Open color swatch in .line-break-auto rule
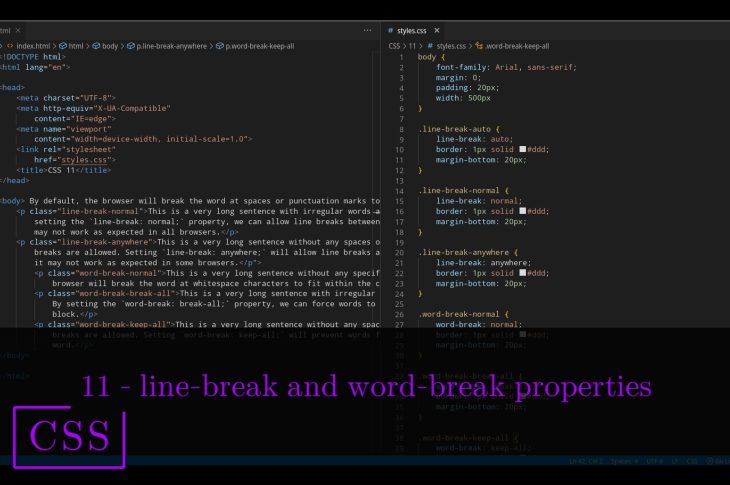 (x=521, y=150)
